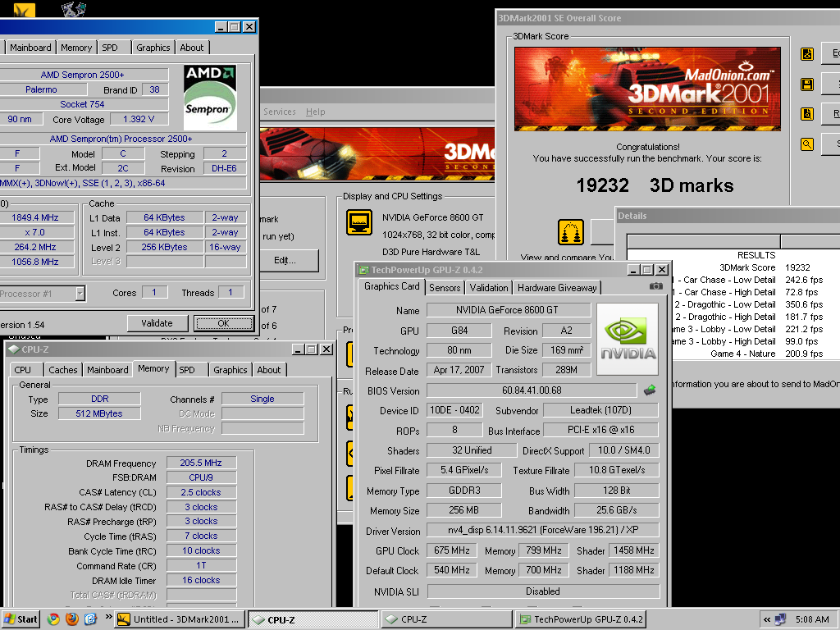Open the Processor #1 selection dropdown
This screenshot has height=630, width=840.
pos(80,293)
